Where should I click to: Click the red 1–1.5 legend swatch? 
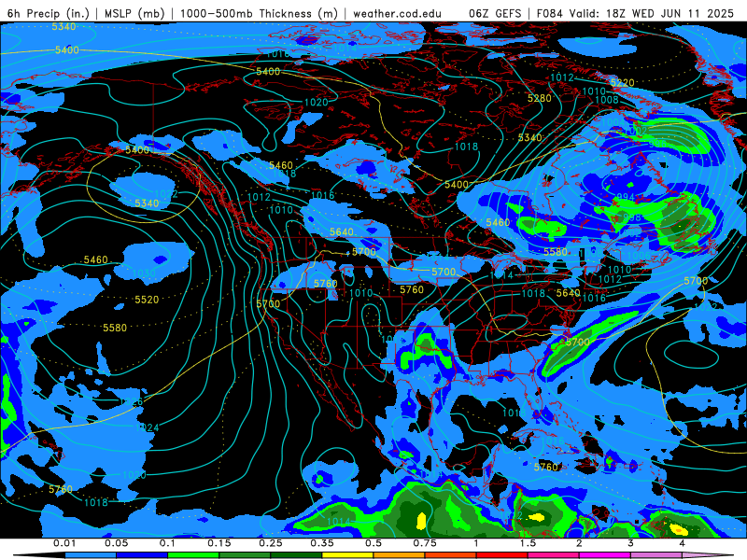(x=502, y=555)
